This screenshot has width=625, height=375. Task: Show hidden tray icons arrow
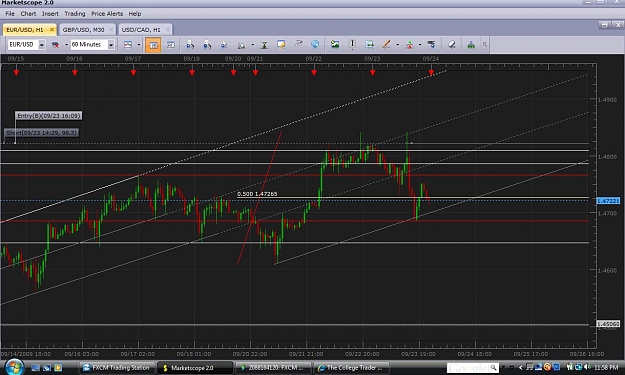520,367
